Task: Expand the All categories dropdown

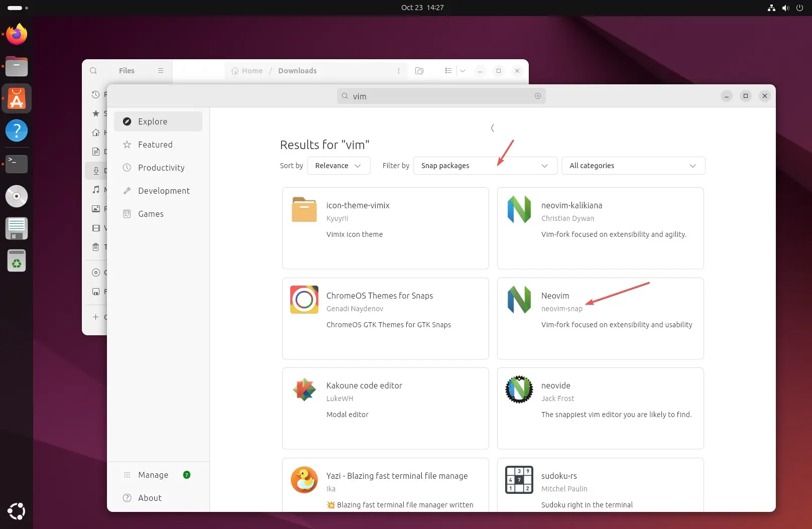Action: tap(633, 166)
